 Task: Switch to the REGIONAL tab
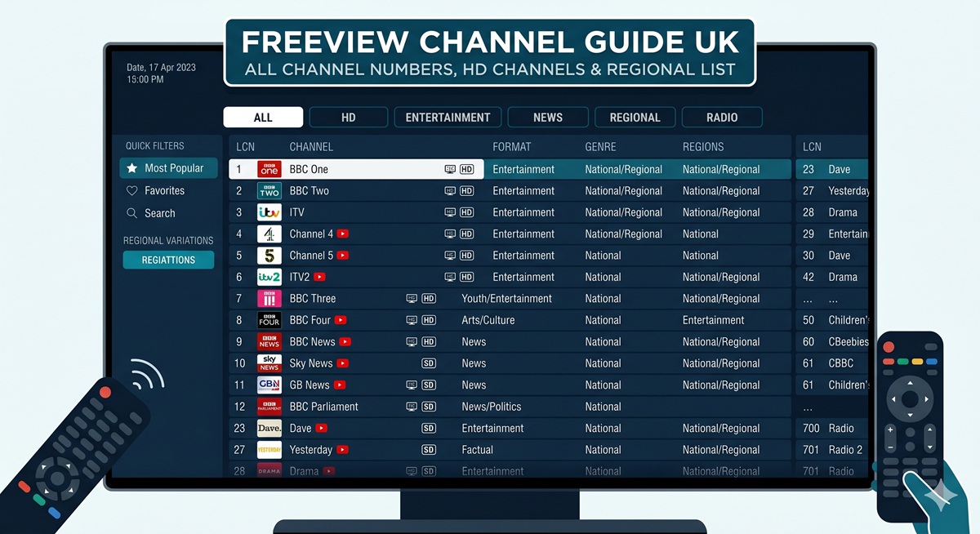click(635, 118)
